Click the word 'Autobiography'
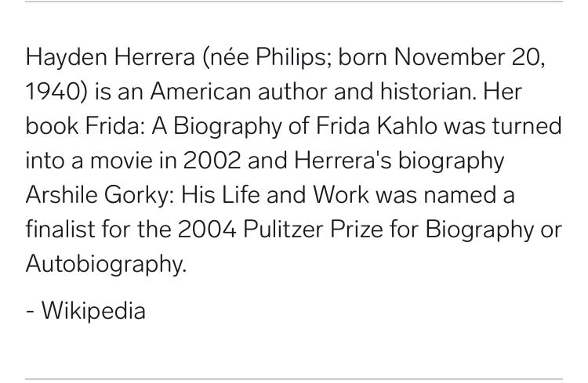The width and height of the screenshot is (588, 383). (105, 264)
